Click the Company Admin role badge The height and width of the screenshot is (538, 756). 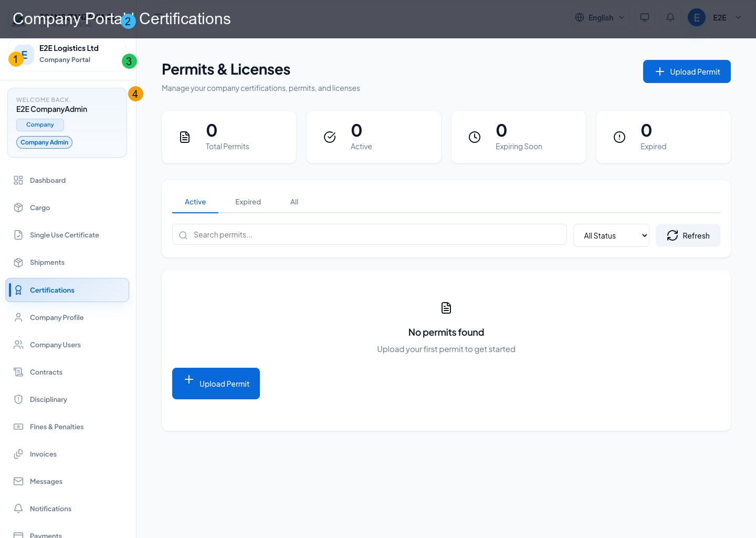tap(44, 142)
